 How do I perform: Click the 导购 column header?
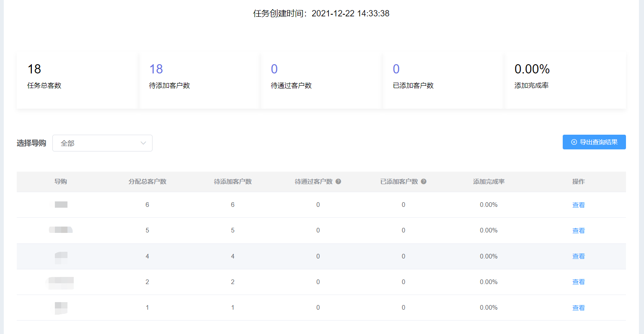pos(61,182)
